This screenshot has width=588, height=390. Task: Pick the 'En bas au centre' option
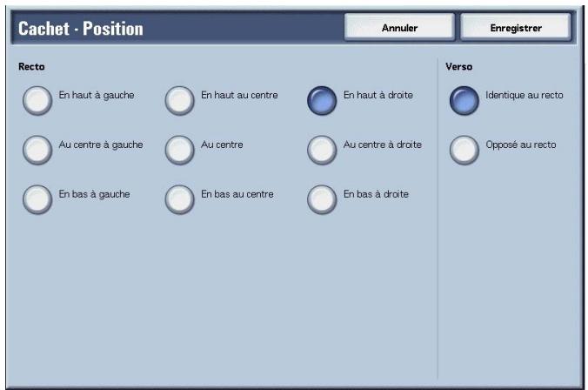coord(180,199)
